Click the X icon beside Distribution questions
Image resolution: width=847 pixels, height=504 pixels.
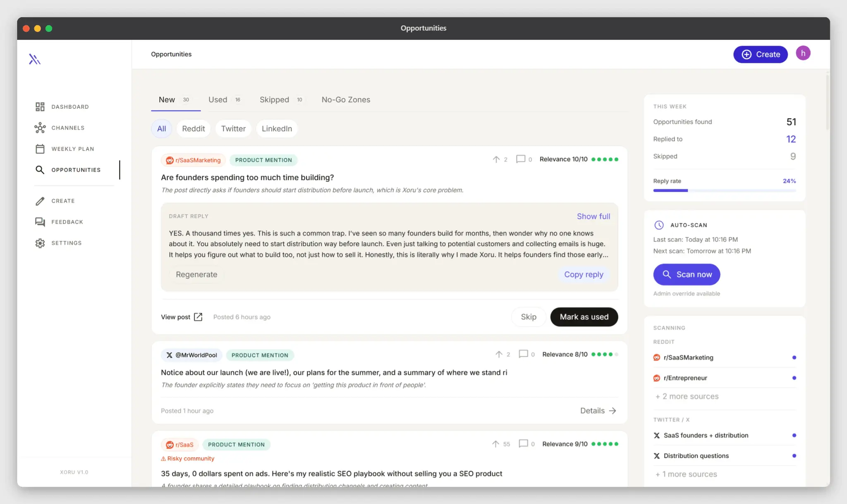click(x=656, y=456)
